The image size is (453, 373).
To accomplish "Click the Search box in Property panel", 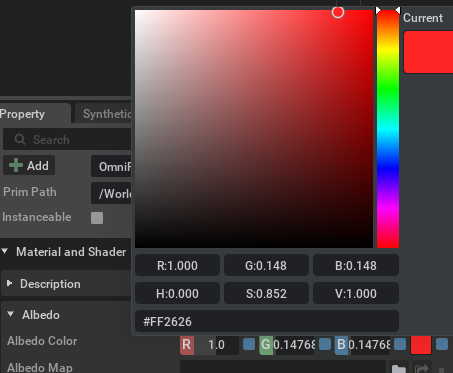I will point(67,139).
